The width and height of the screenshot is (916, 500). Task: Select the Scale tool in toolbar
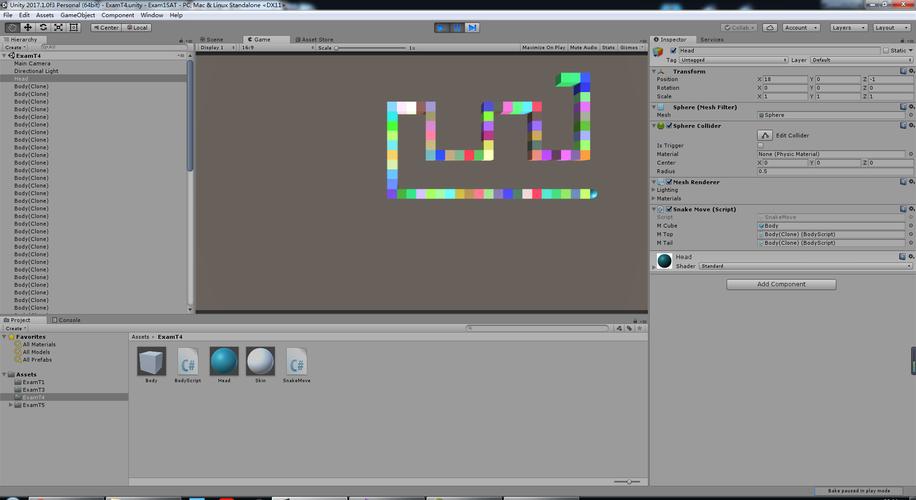(58, 27)
